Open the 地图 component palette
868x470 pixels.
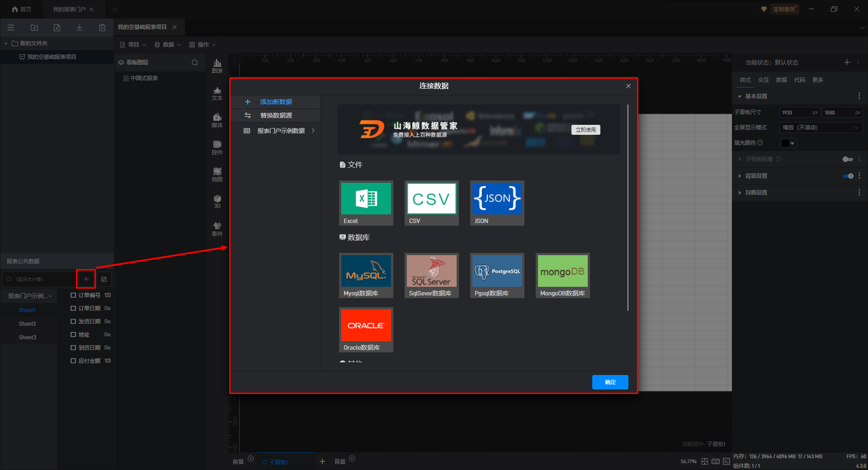click(217, 175)
